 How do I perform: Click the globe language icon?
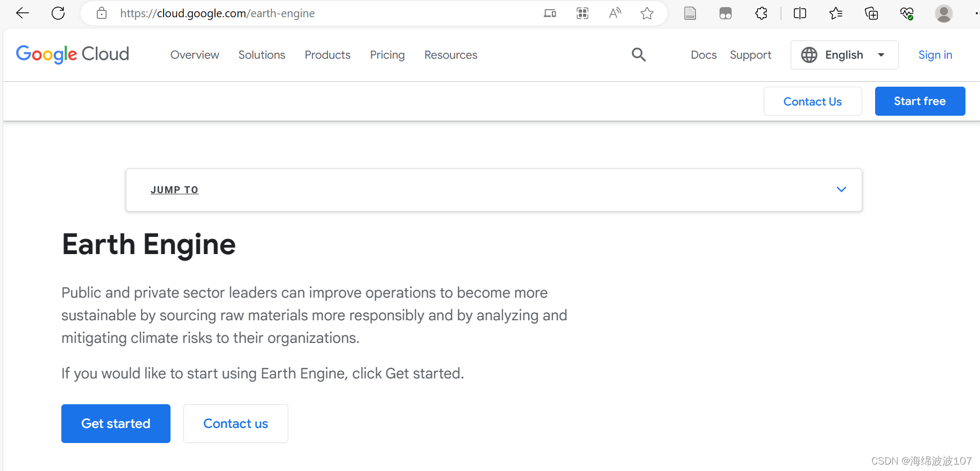[809, 55]
